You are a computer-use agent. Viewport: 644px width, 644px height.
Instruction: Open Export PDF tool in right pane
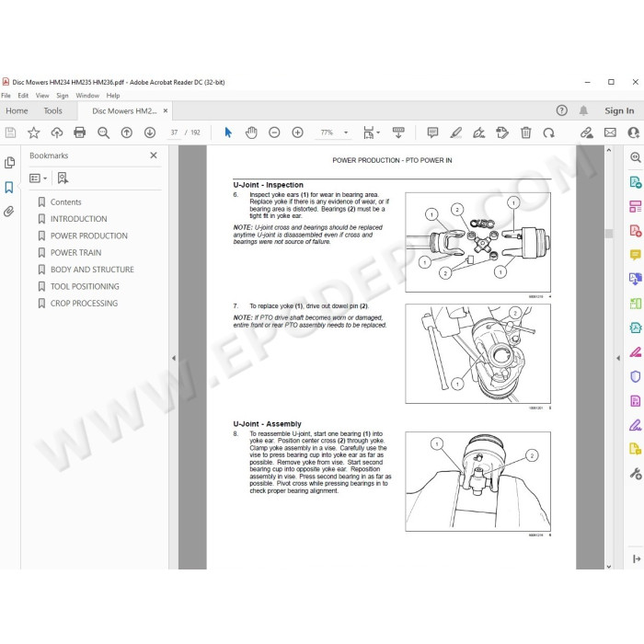(636, 182)
